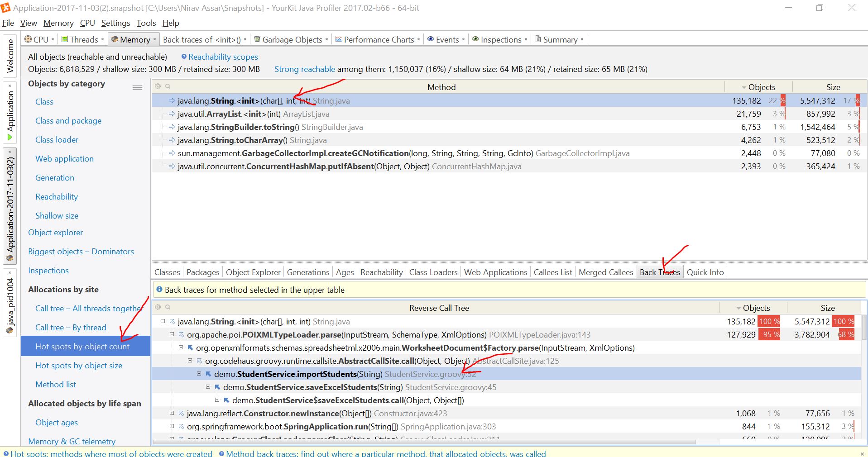Collapse the StudentService.saveExcelStudents node
This screenshot has height=457, width=868.
pos(208,387)
